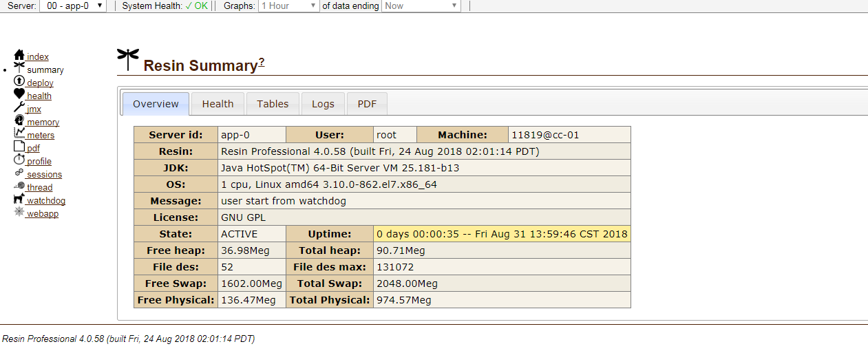Click the stopwatch icon beside profile

point(19,160)
